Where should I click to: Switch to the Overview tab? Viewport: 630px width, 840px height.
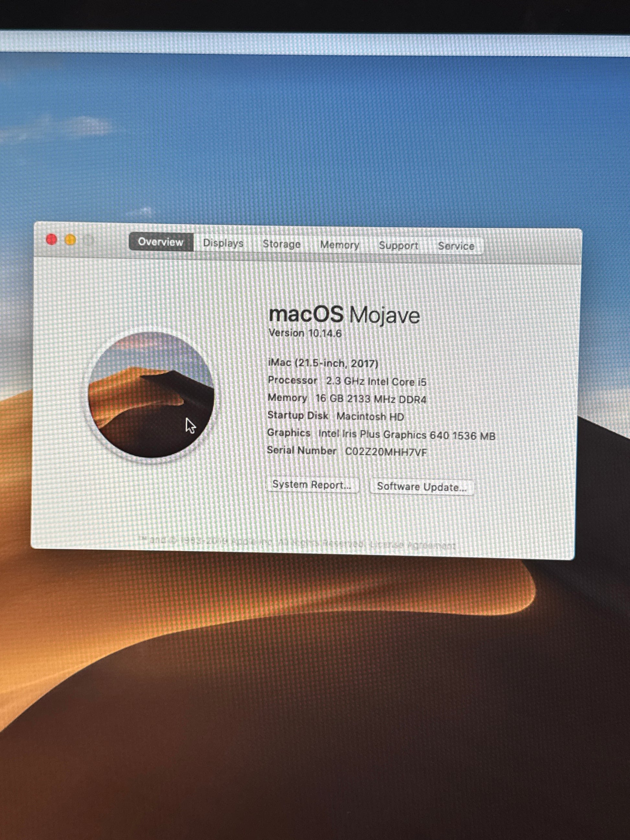tap(161, 242)
